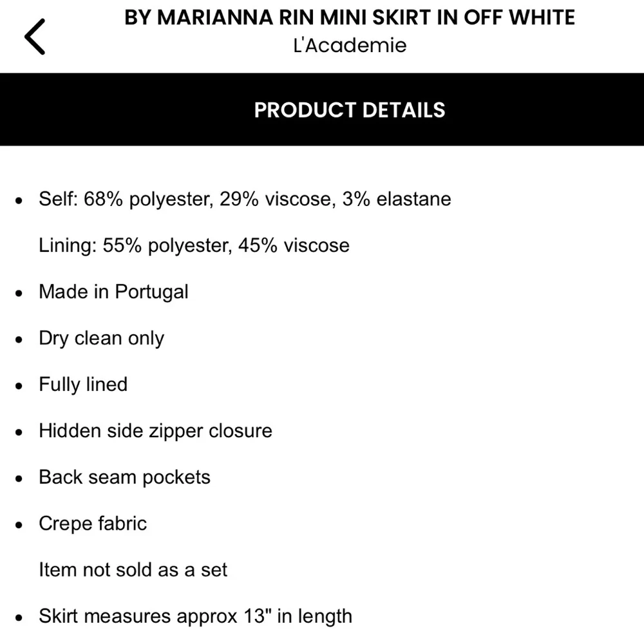Viewport: 644px width, 644px height.
Task: Select the Hidden side zipper closure row
Action: pos(155,431)
